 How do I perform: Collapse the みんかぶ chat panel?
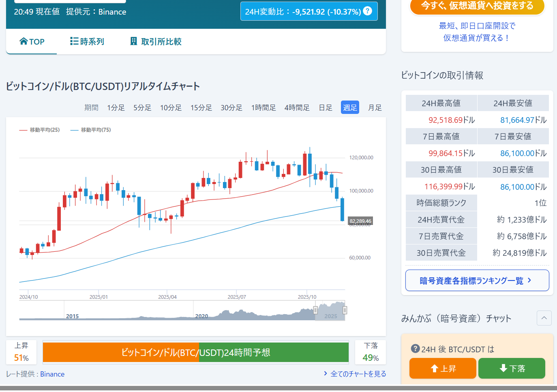tap(544, 318)
